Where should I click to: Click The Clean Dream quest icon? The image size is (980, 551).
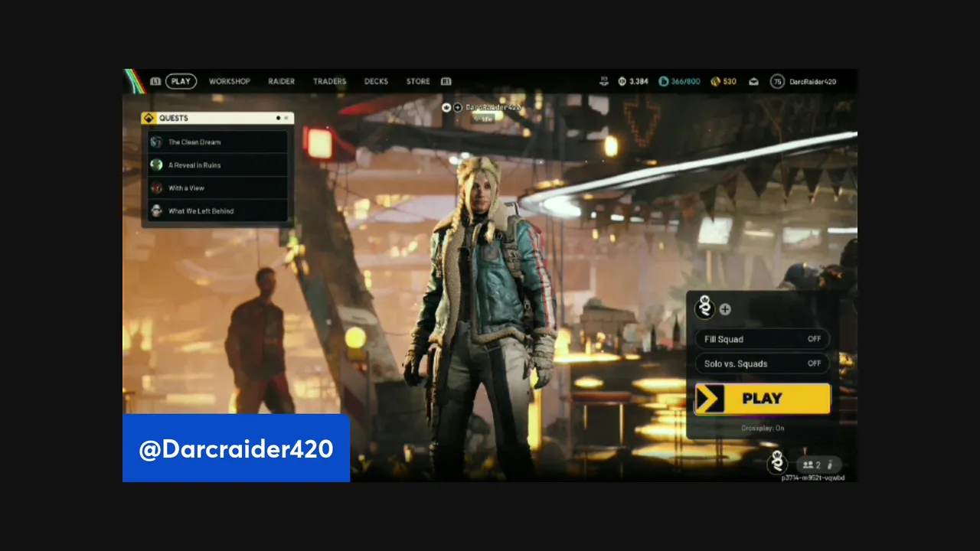point(156,142)
